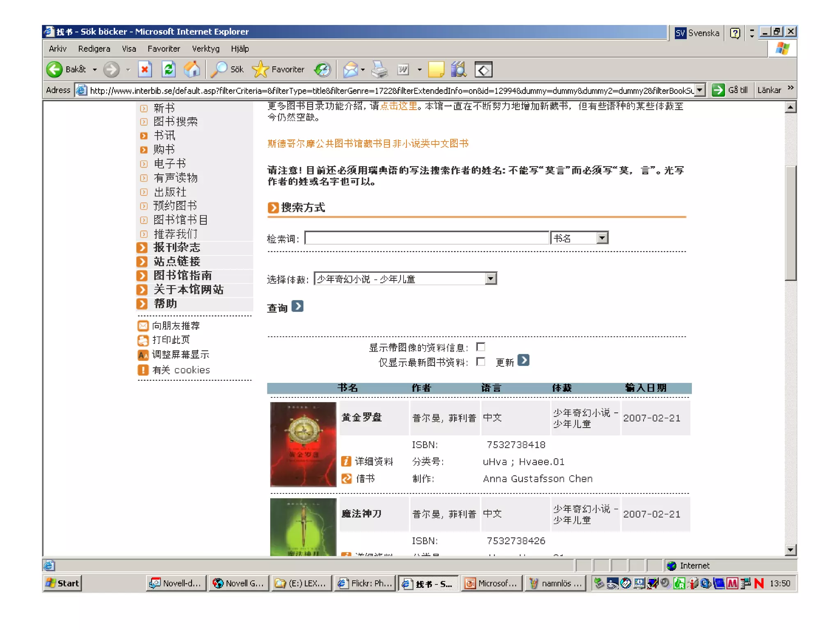This screenshot has width=840, height=630.
Task: Open 报刊杂志 in the sidebar
Action: coord(177,247)
